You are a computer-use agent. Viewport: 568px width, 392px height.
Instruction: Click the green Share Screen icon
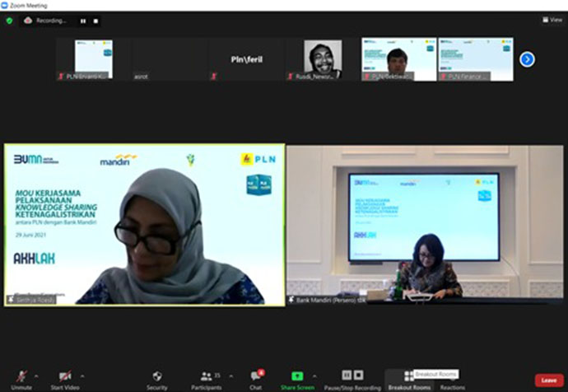click(297, 376)
